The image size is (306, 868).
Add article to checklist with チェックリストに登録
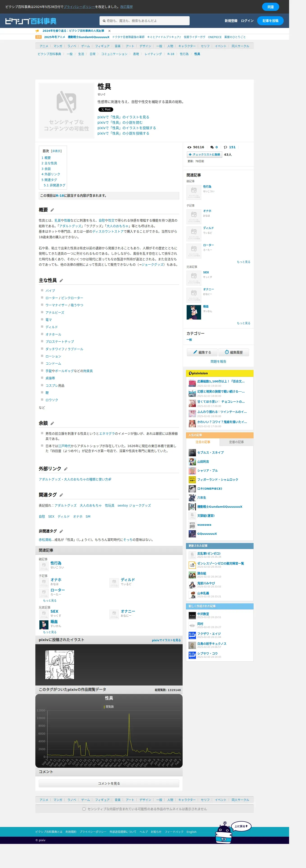[204, 155]
